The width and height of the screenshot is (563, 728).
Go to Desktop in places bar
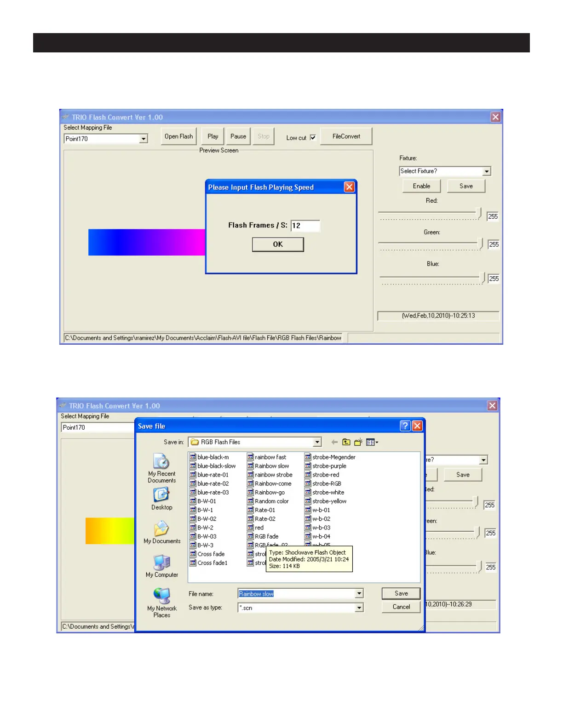[161, 499]
